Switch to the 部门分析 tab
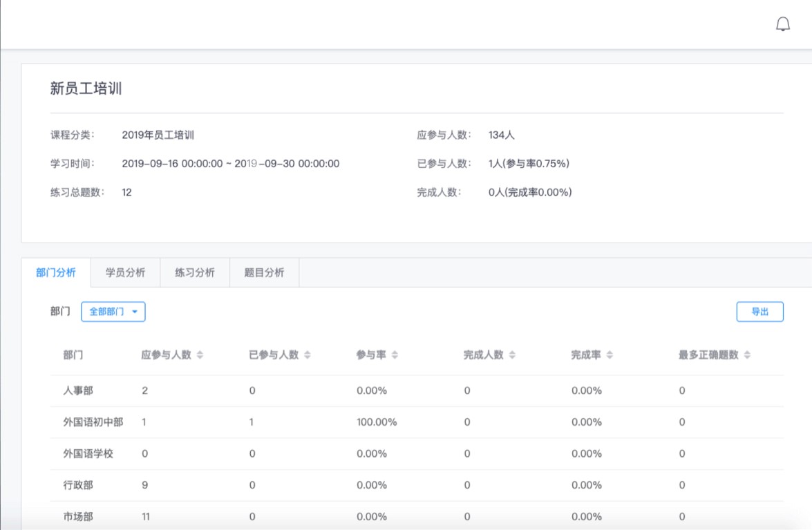 pyautogui.click(x=56, y=272)
